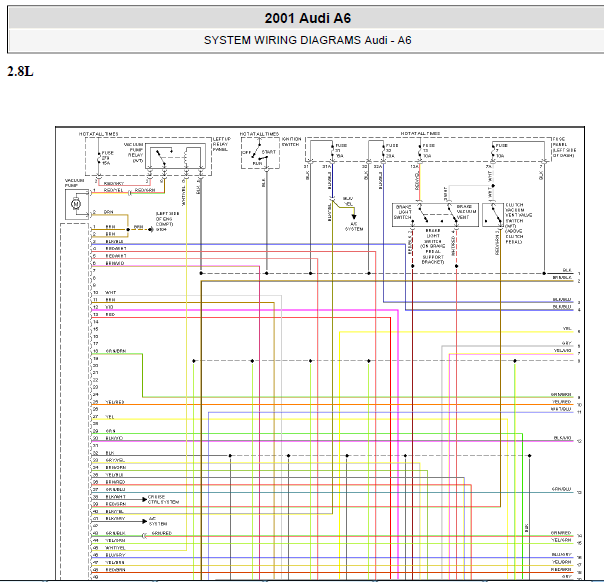
Task: Click the '(ON BRAKE PEDAL SUPPORT BRACKET)' note
Action: pyautogui.click(x=433, y=254)
